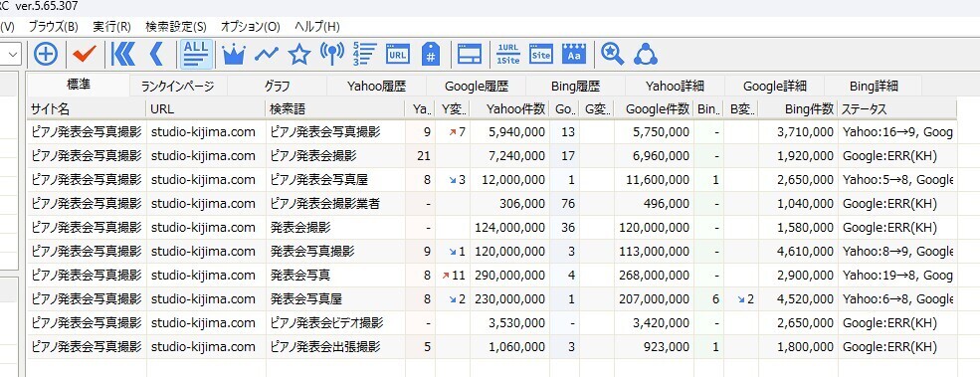Select the 発表会撮影 search term cell
980x377 pixels.
(x=335, y=227)
